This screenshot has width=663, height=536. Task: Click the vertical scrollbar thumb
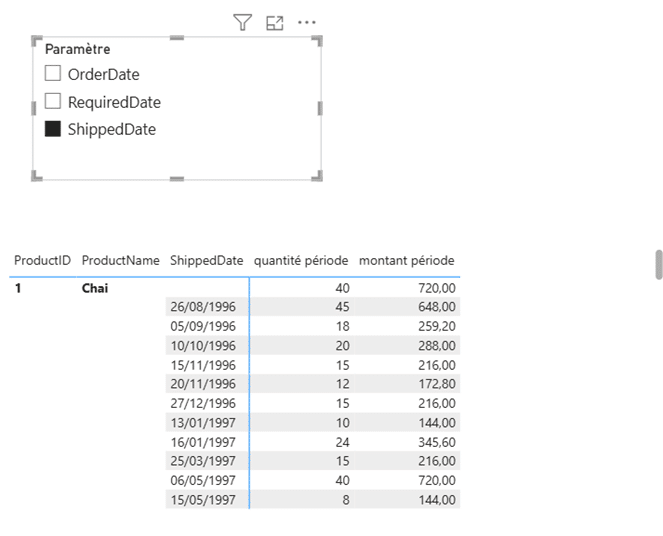coord(659,265)
